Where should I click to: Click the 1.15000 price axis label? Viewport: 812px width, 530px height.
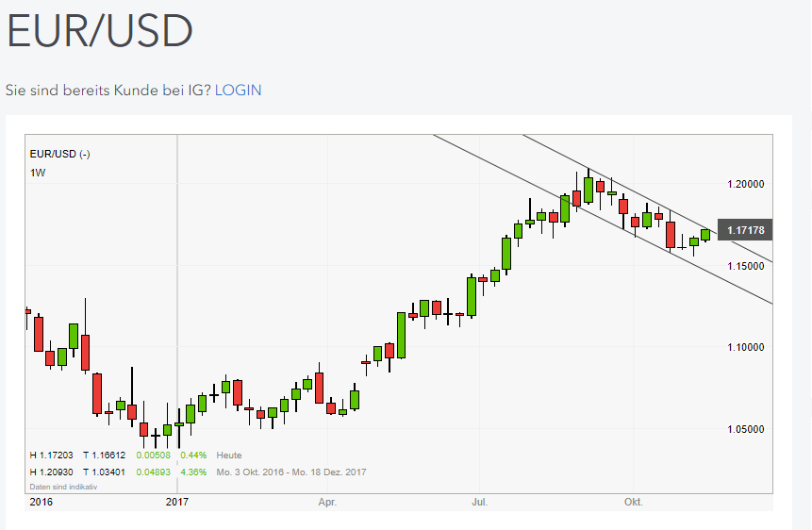(x=746, y=266)
